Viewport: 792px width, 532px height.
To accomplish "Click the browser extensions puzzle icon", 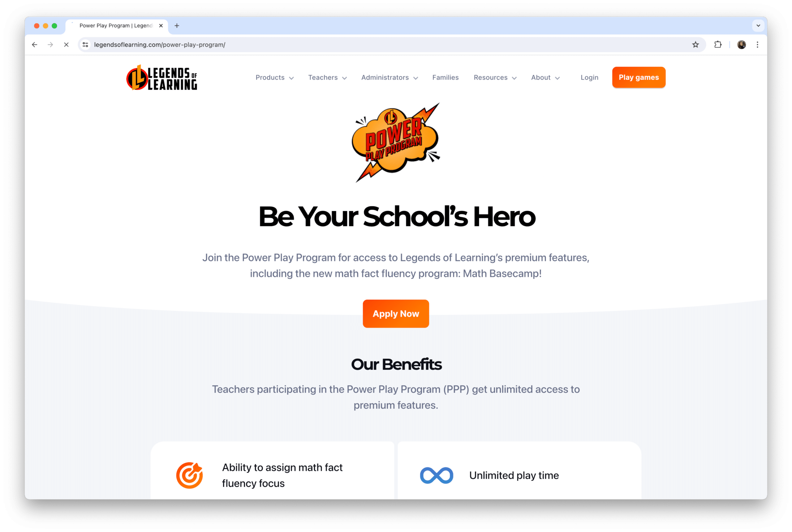I will click(x=718, y=45).
